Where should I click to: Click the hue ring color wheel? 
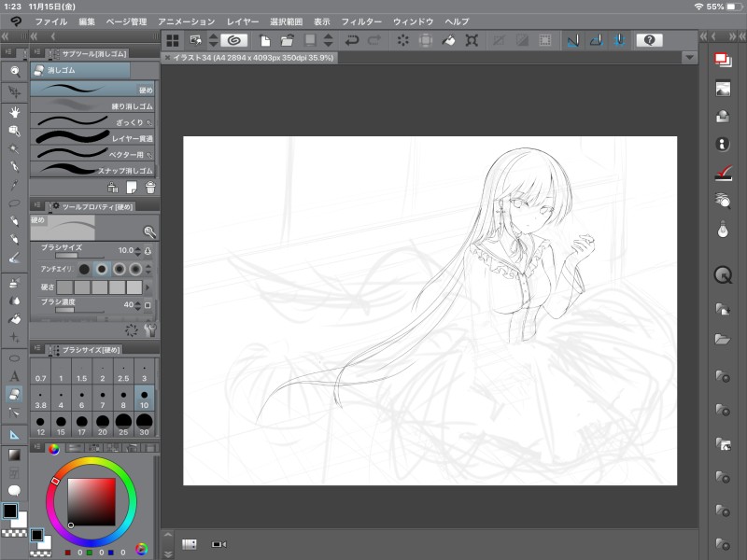click(91, 501)
